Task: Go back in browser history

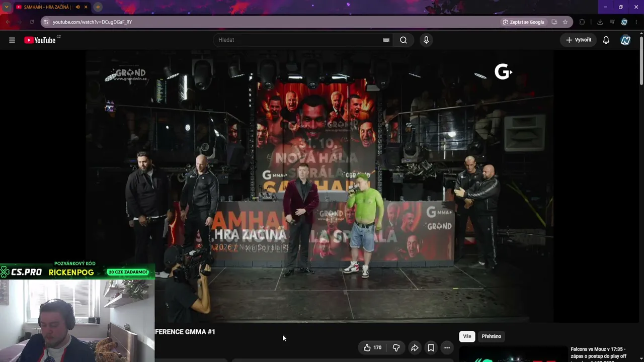Action: pos(8,22)
